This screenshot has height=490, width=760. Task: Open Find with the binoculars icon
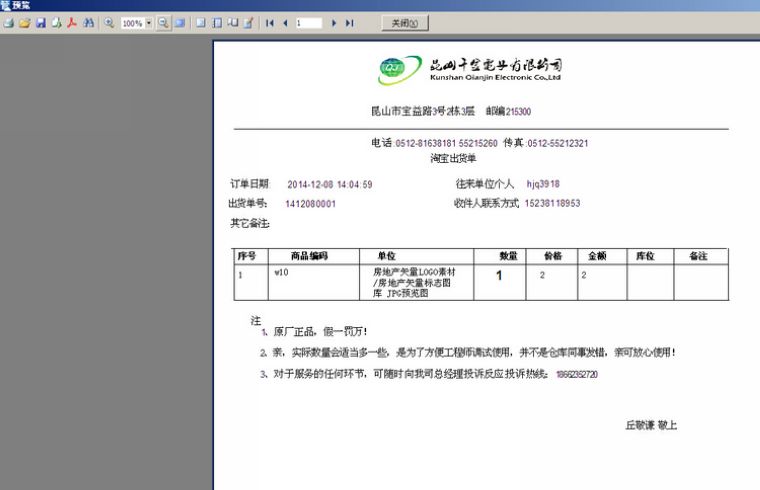pyautogui.click(x=88, y=23)
